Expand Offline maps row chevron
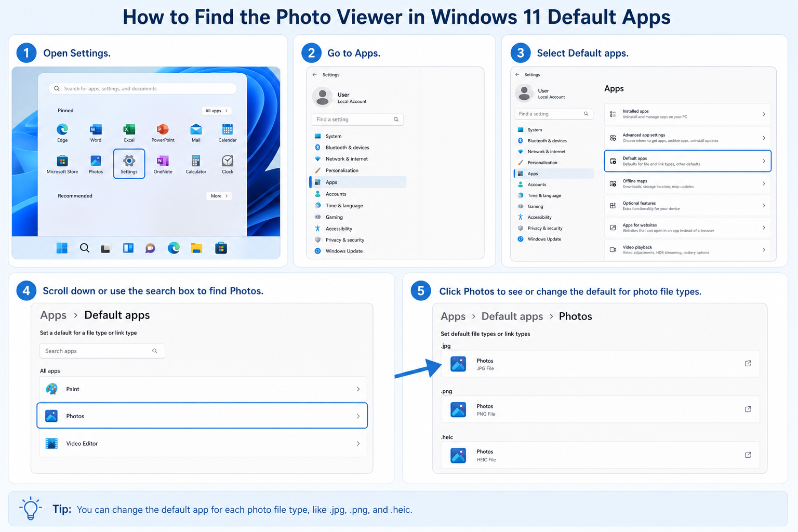 764,183
